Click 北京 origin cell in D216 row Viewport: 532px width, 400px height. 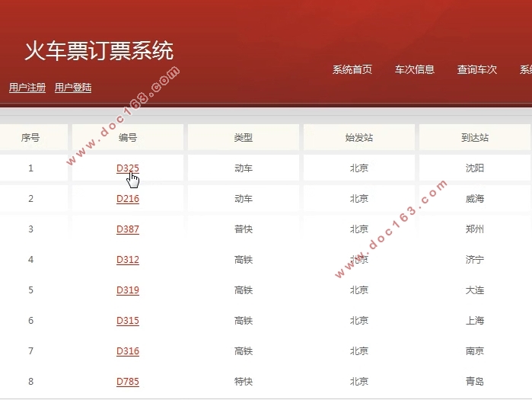[x=359, y=199]
